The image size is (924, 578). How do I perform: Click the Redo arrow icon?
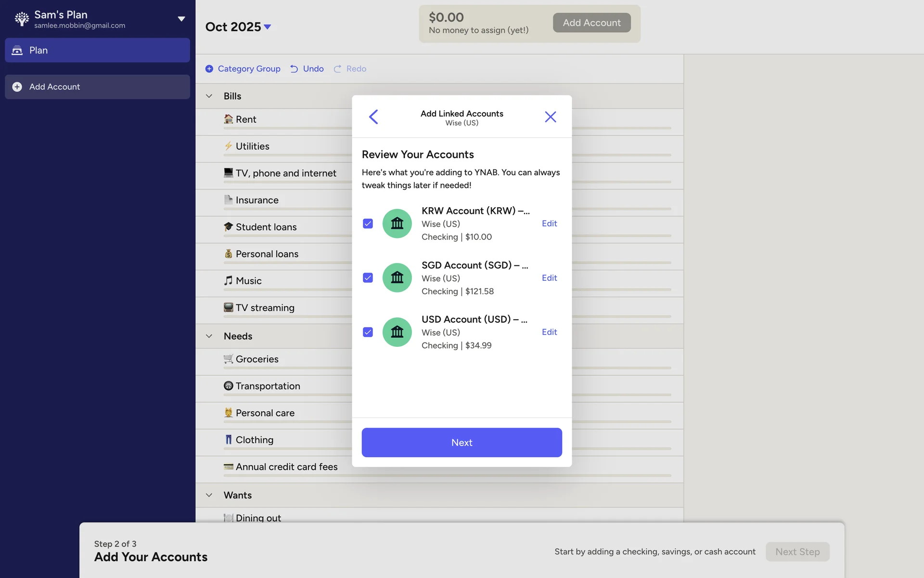[x=337, y=69]
